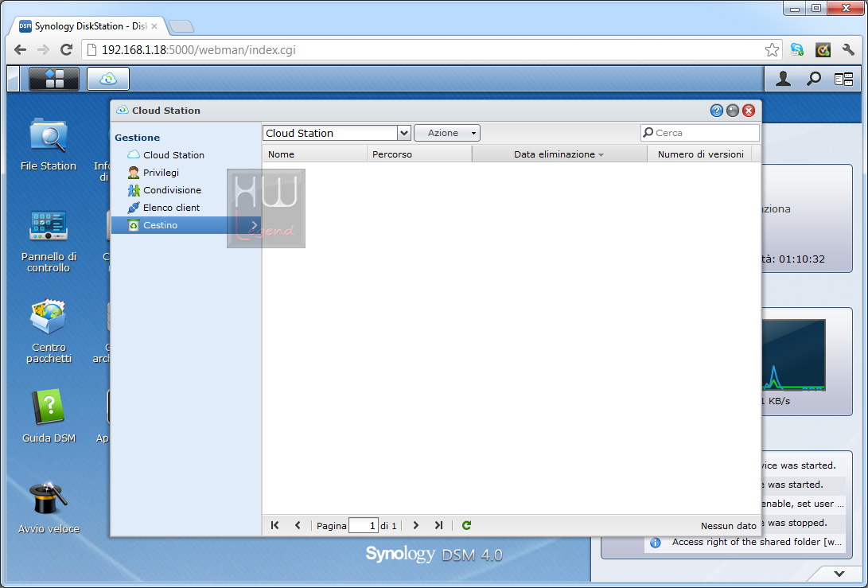Go to first page of list
Viewport: 868px width, 588px height.
274,525
